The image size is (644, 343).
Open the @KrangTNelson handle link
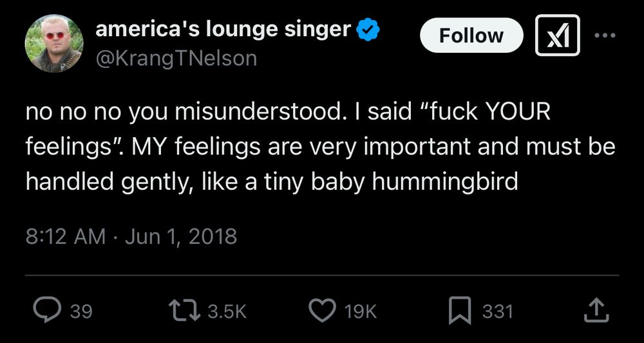[176, 59]
